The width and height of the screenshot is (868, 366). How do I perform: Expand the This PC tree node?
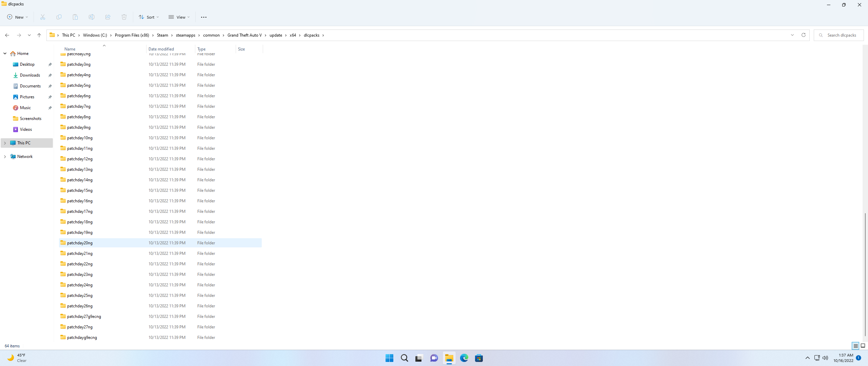(5, 143)
